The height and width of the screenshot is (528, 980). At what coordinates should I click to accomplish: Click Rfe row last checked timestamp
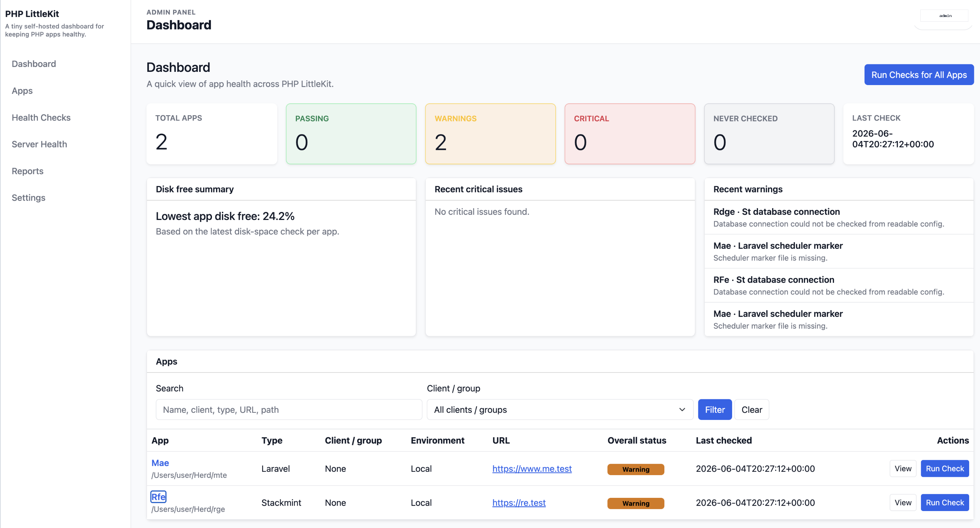(x=755, y=503)
